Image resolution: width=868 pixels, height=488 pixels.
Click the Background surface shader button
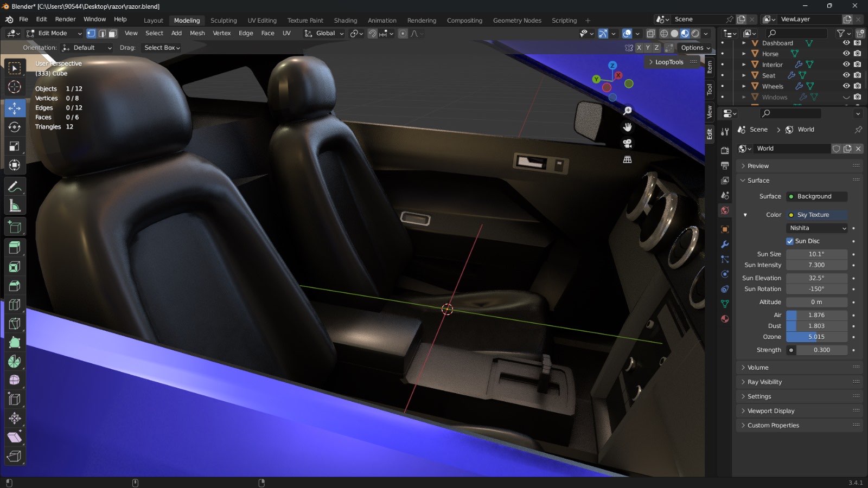coord(817,196)
